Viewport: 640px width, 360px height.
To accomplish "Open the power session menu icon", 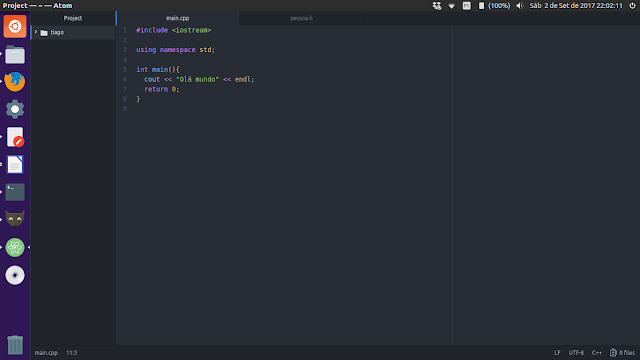I will pyautogui.click(x=632, y=6).
